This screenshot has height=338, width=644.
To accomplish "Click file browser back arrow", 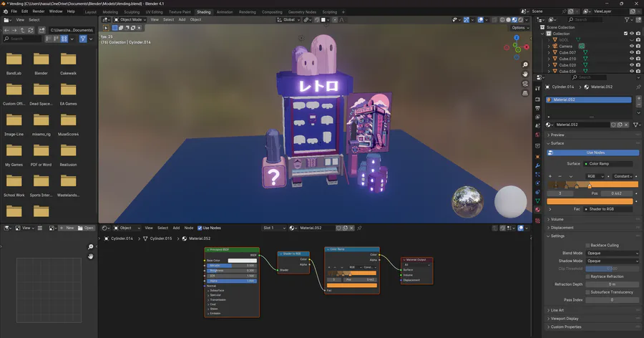I will pyautogui.click(x=6, y=30).
